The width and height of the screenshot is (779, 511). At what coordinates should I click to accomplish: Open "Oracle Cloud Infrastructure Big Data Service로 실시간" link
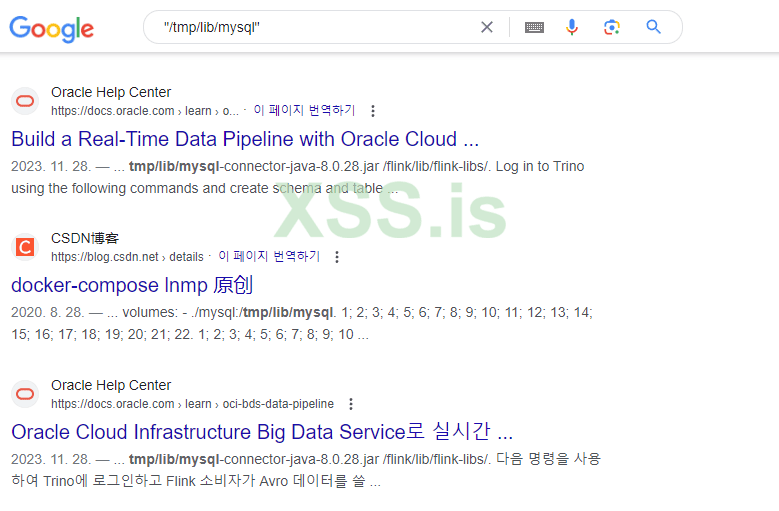click(x=262, y=432)
